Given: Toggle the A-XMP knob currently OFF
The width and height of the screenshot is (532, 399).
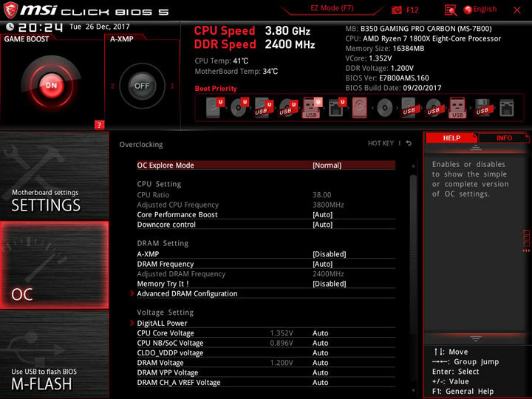Looking at the screenshot, I should pos(142,86).
